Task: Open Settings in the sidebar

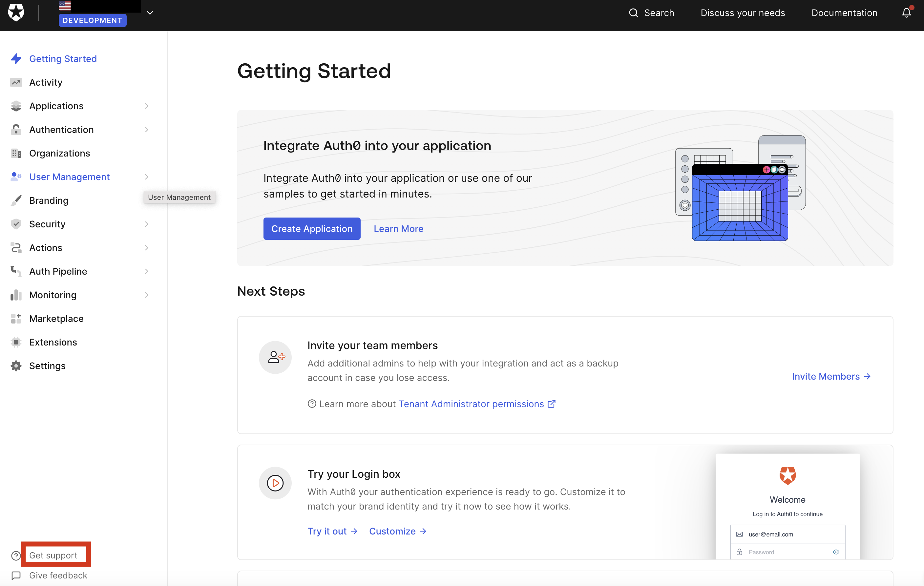Action: coord(47,366)
